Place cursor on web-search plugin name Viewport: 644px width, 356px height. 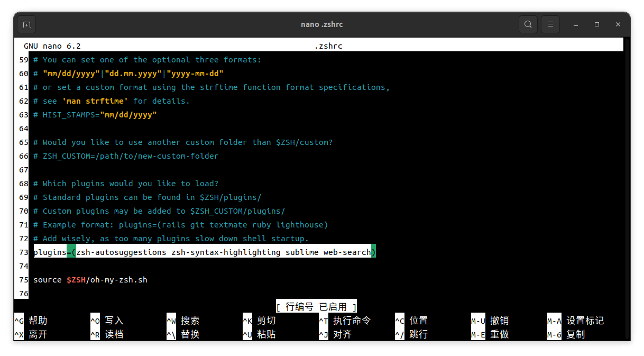pyautogui.click(x=347, y=252)
